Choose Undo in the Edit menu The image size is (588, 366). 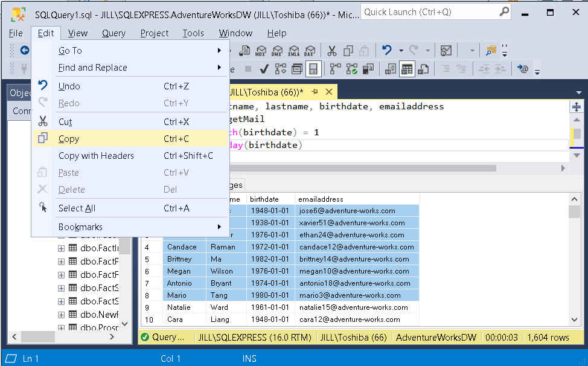pyautogui.click(x=130, y=86)
